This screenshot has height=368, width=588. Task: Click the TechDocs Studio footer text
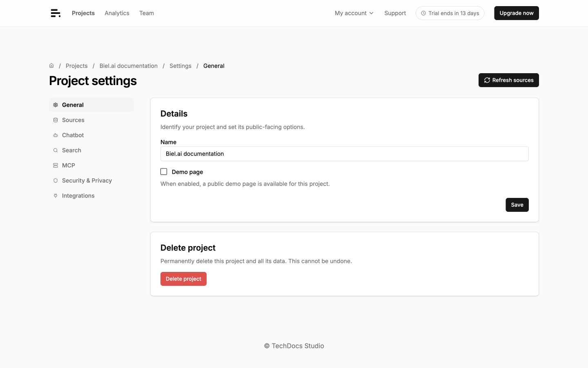(x=294, y=346)
